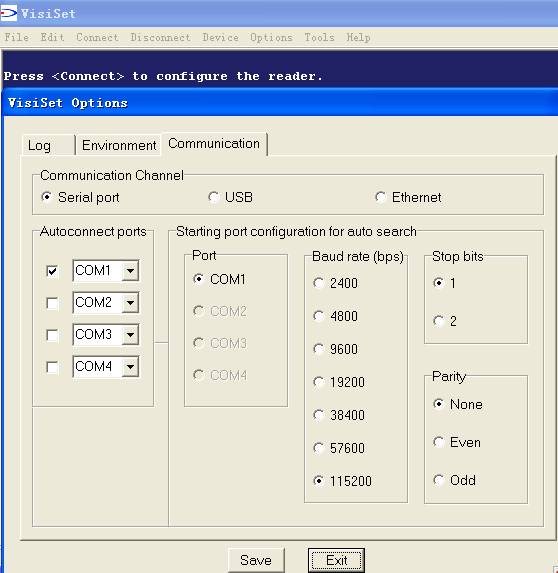558x573 pixels.
Task: Uncheck the COM1 autoconnect checkbox
Action: point(52,271)
